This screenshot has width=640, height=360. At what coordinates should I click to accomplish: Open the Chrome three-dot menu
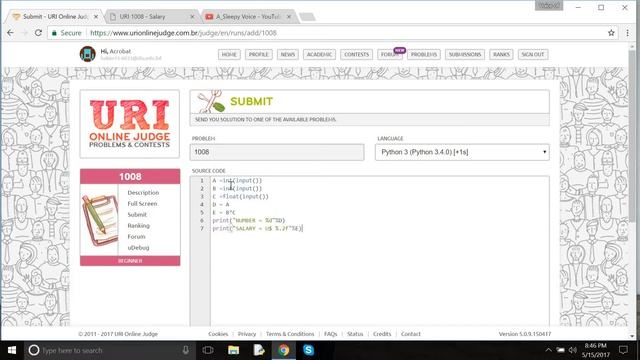tap(627, 33)
